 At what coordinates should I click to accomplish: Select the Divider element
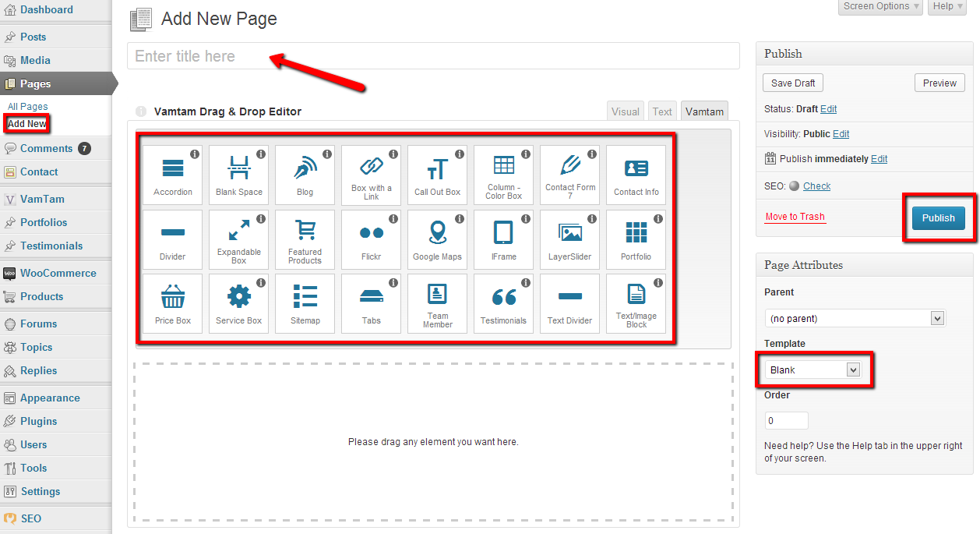click(x=173, y=239)
